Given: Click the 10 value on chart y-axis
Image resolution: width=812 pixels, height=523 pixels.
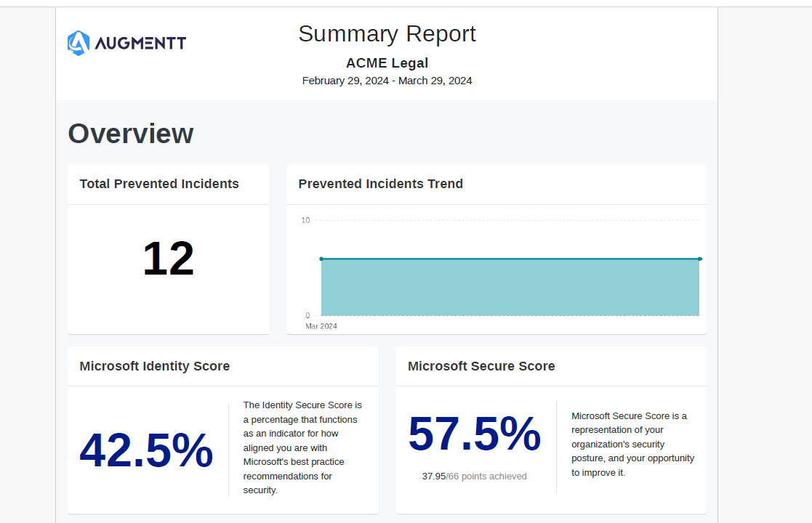Looking at the screenshot, I should pyautogui.click(x=305, y=220).
